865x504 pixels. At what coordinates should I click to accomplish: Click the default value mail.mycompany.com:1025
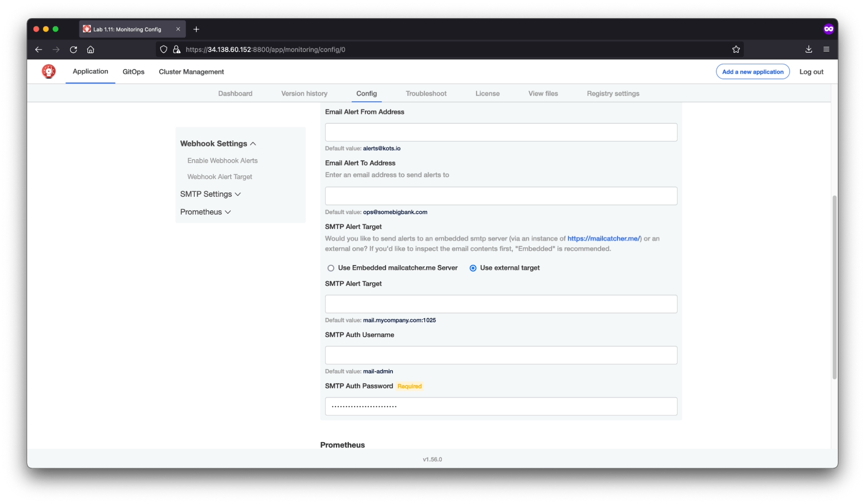[399, 320]
